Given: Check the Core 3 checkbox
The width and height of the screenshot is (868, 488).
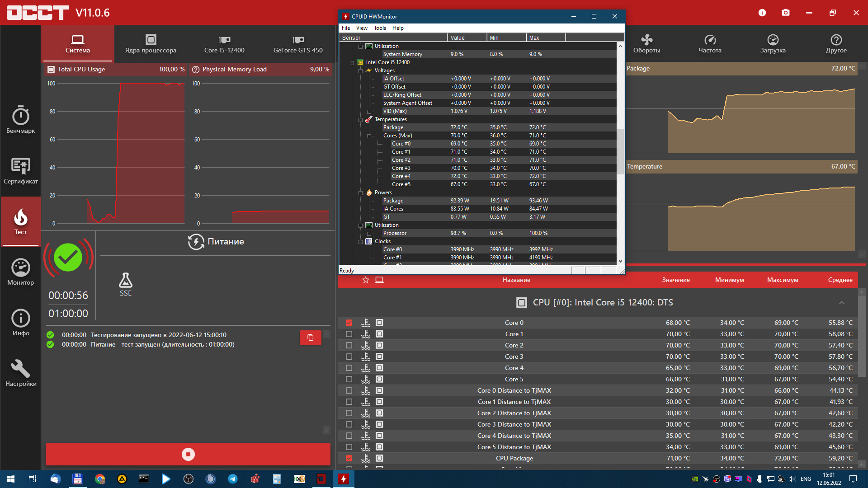Looking at the screenshot, I should 349,357.
